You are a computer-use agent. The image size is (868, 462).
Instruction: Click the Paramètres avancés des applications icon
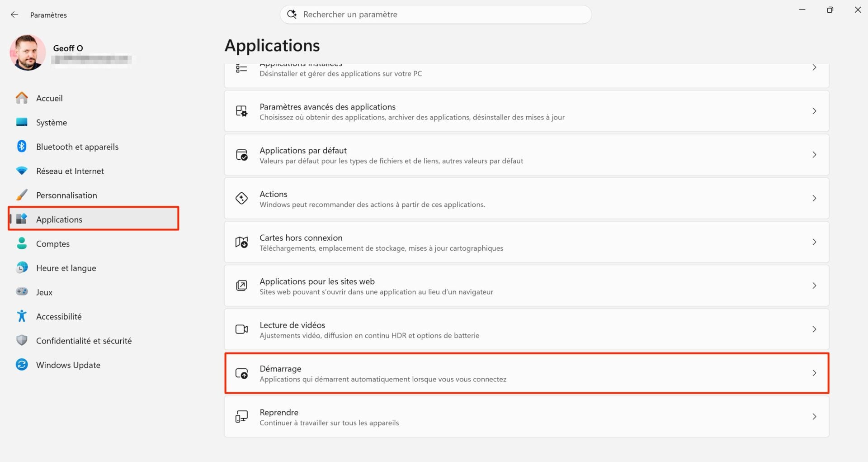click(241, 111)
